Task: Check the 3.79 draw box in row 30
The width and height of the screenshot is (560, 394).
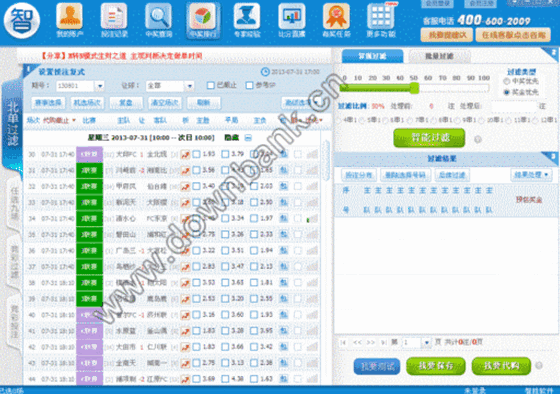Action: coord(225,154)
